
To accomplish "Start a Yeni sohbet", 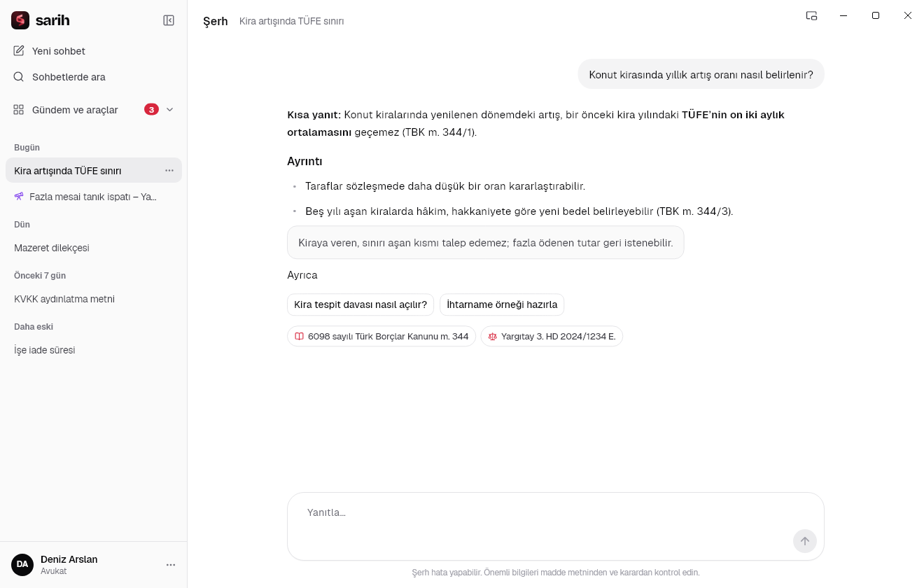I will tap(94, 51).
